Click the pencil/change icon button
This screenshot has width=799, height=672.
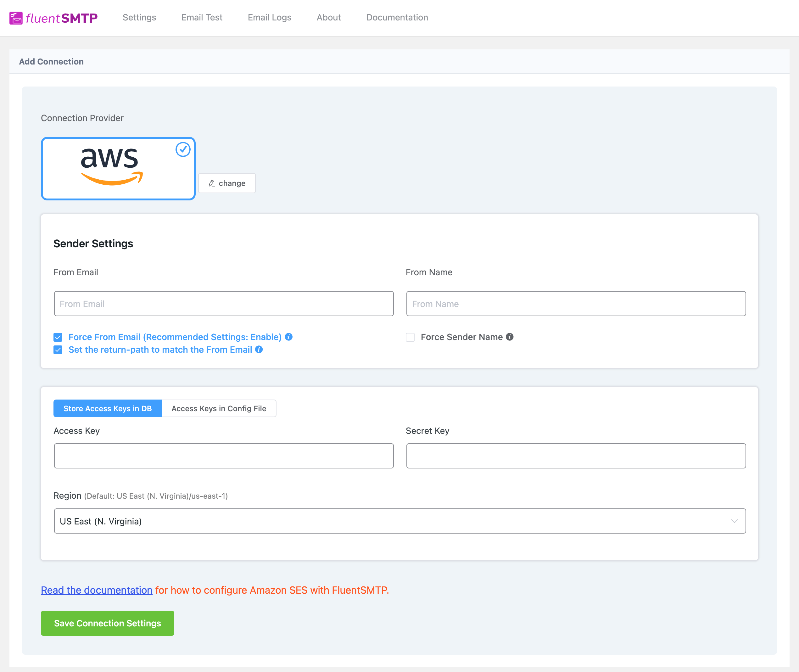[226, 183]
